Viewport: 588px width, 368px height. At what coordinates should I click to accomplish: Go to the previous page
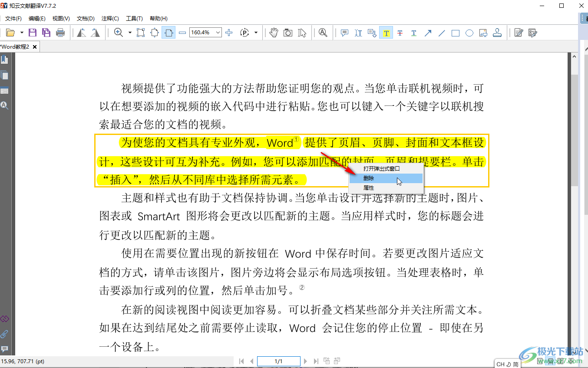tap(251, 361)
